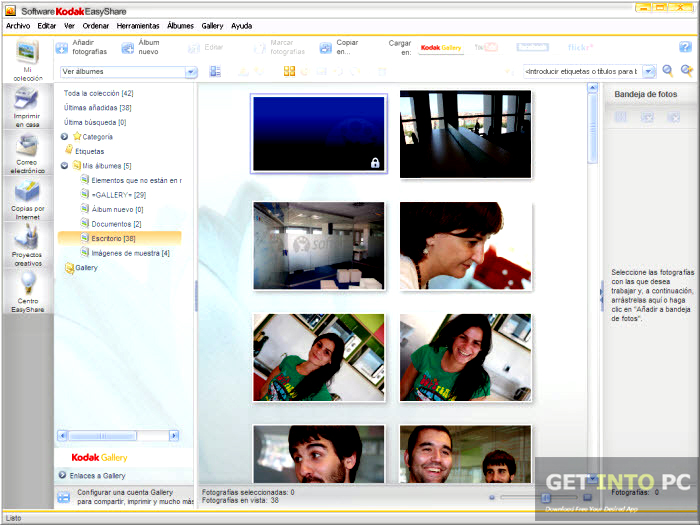Screen dimensions: 700x525
Task: Open the Editar menu
Action: (46, 26)
